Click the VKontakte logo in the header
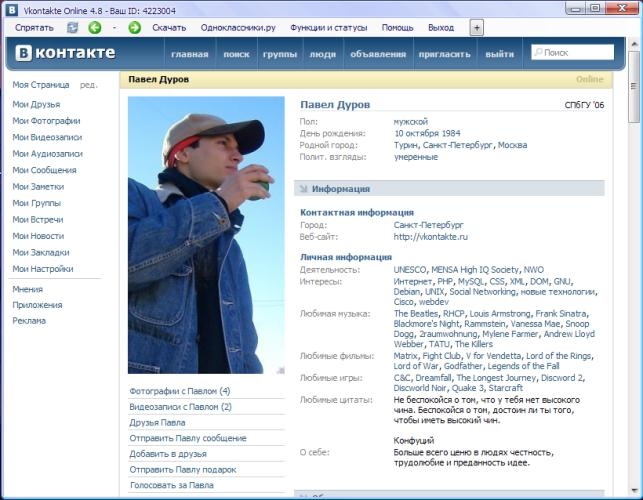643x500 pixels. click(x=66, y=53)
